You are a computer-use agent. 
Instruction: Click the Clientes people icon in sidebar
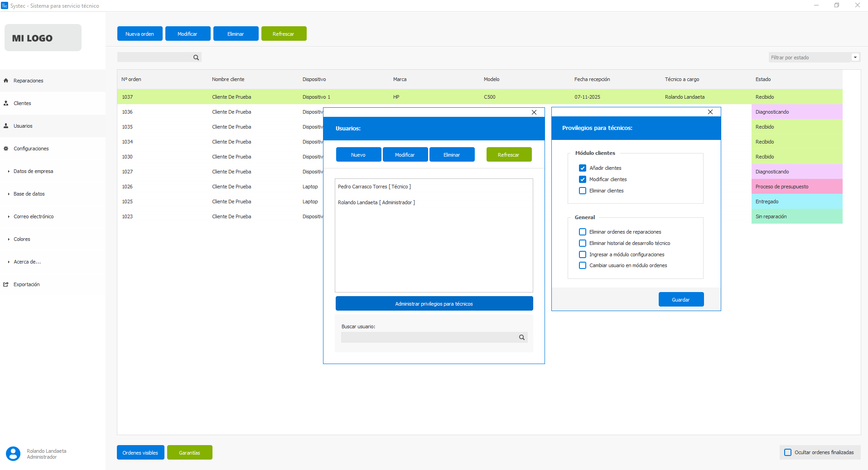pos(6,103)
